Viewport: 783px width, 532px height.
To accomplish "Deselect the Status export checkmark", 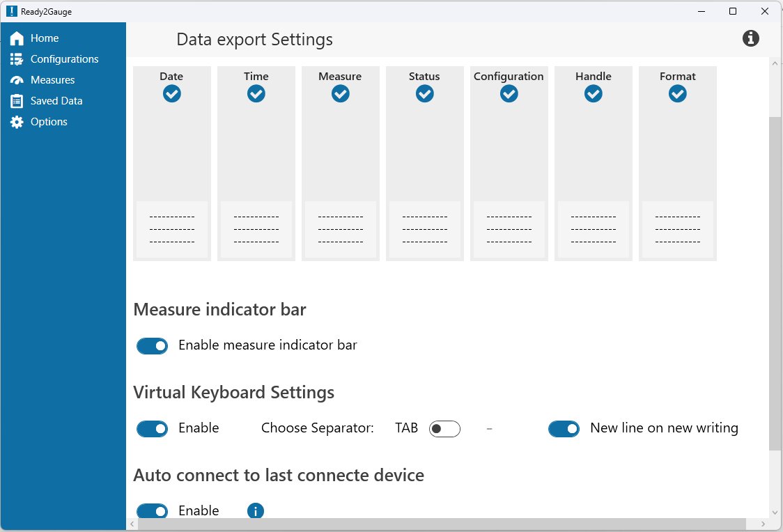I will pos(424,93).
